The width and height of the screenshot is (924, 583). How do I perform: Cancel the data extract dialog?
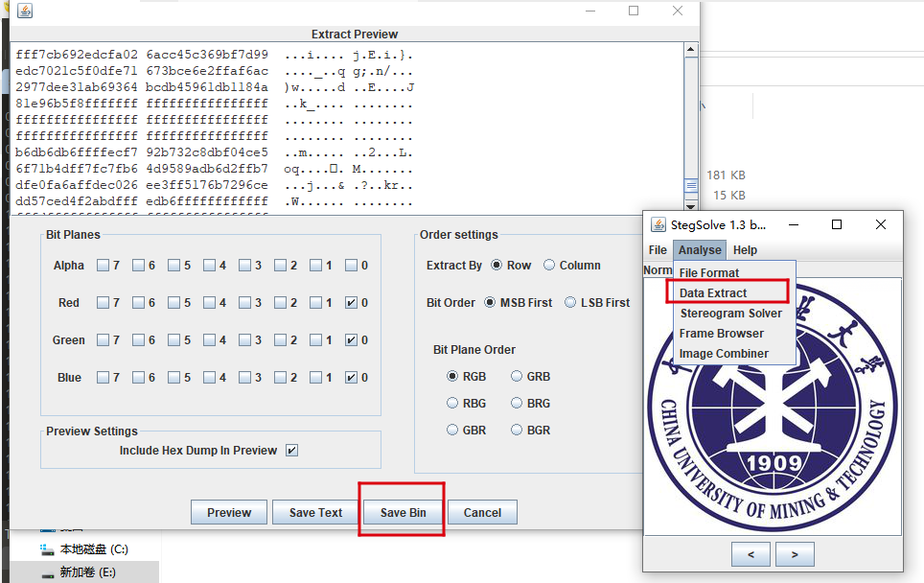[x=482, y=512]
